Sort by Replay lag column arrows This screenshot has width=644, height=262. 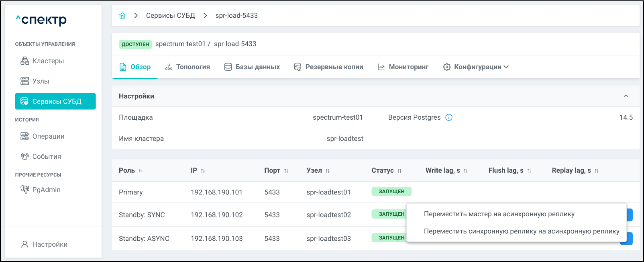point(597,171)
